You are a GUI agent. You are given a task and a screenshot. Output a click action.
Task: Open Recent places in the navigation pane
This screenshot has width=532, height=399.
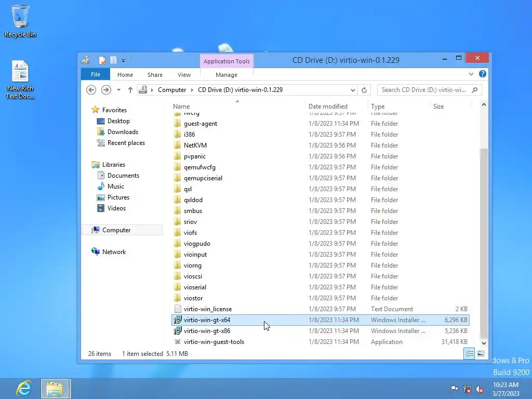(126, 143)
